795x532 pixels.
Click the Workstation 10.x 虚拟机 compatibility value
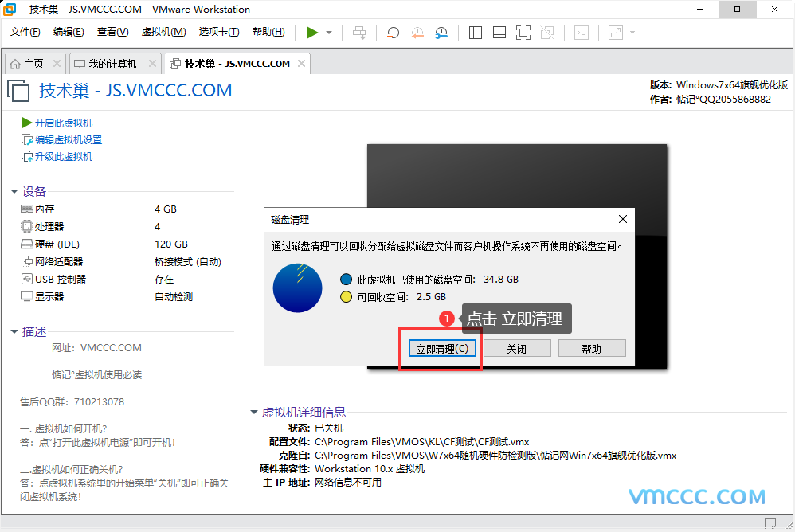(370, 468)
